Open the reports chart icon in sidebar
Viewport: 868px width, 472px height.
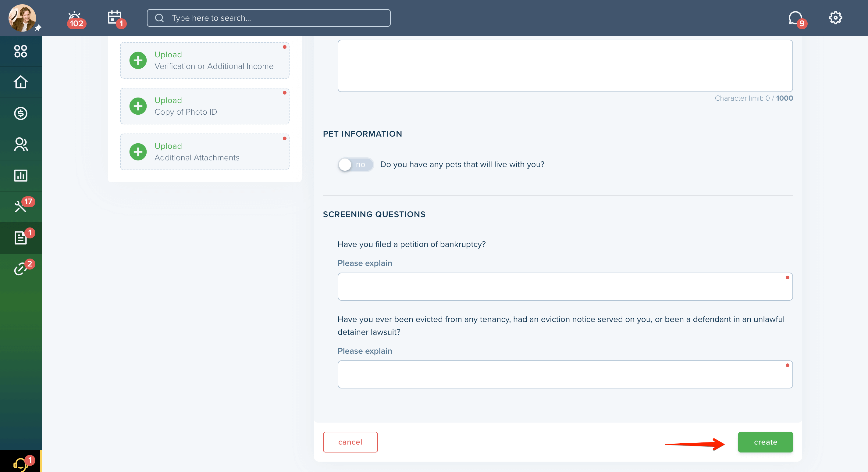coord(21,176)
